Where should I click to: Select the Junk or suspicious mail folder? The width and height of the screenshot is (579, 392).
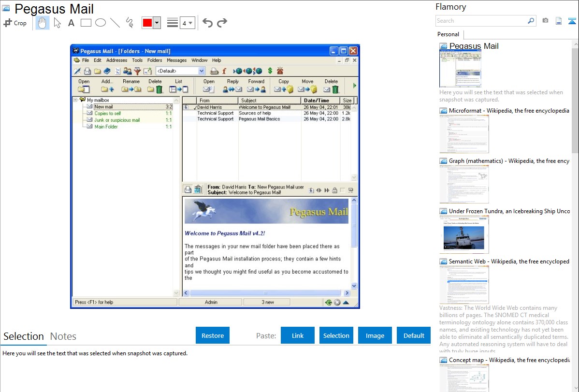coord(116,120)
